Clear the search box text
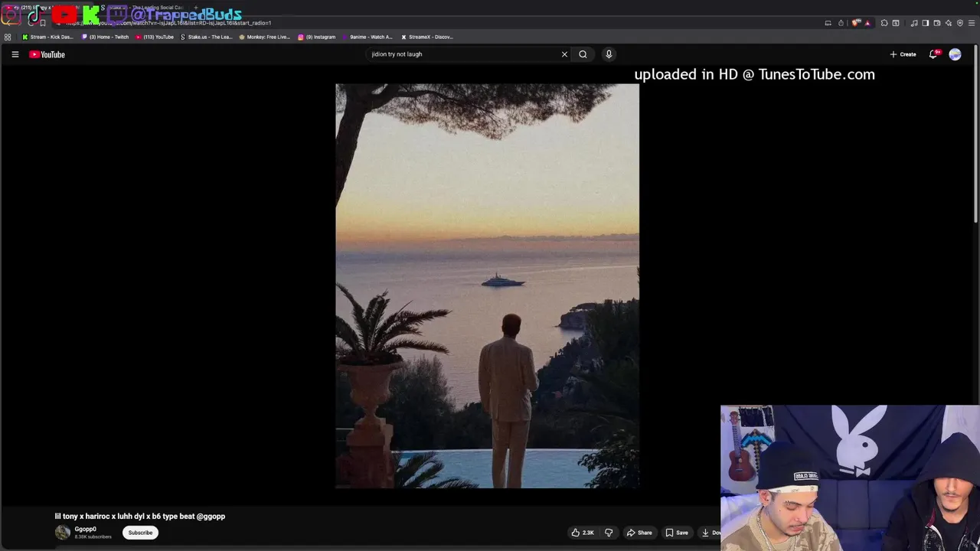 point(564,54)
